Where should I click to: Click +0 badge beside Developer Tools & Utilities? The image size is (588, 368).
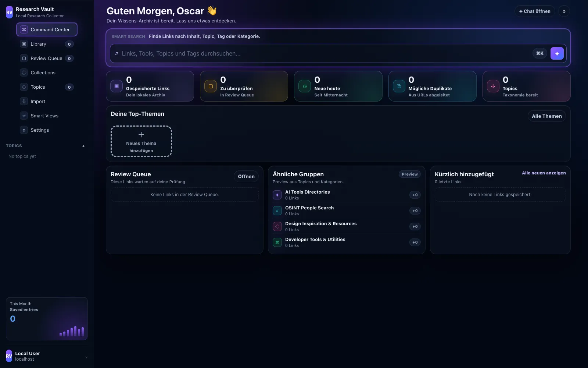pos(415,242)
